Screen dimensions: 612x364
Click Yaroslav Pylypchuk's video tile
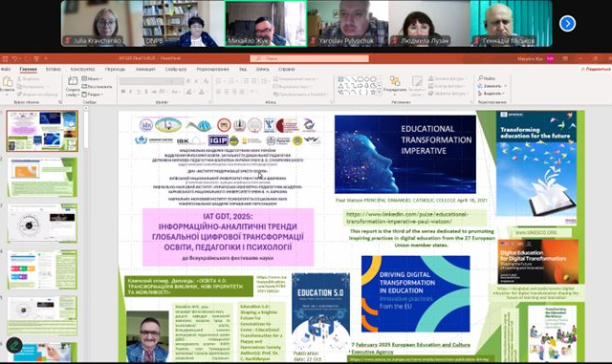point(348,24)
